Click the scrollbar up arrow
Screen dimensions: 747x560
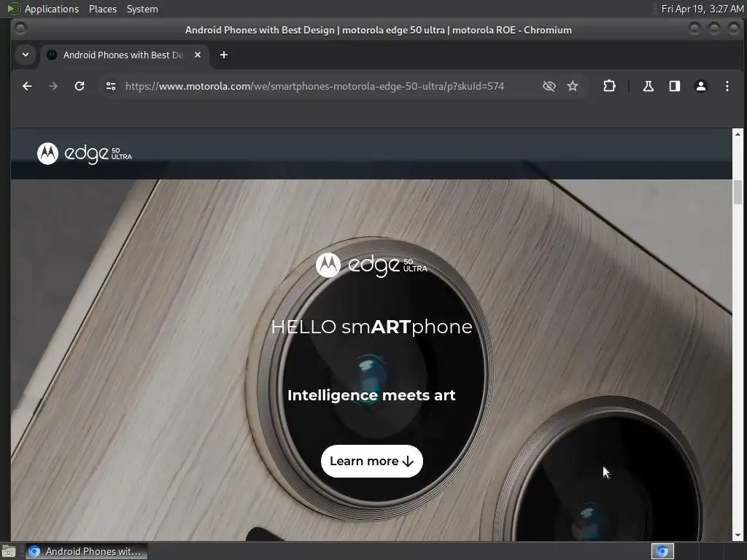[x=738, y=134]
